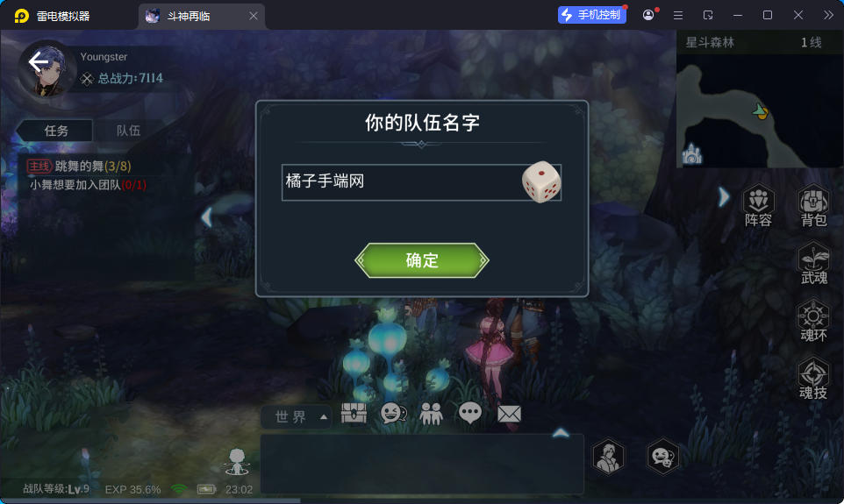Click the team name input field
Viewport: 844px width, 504px height.
[402, 181]
